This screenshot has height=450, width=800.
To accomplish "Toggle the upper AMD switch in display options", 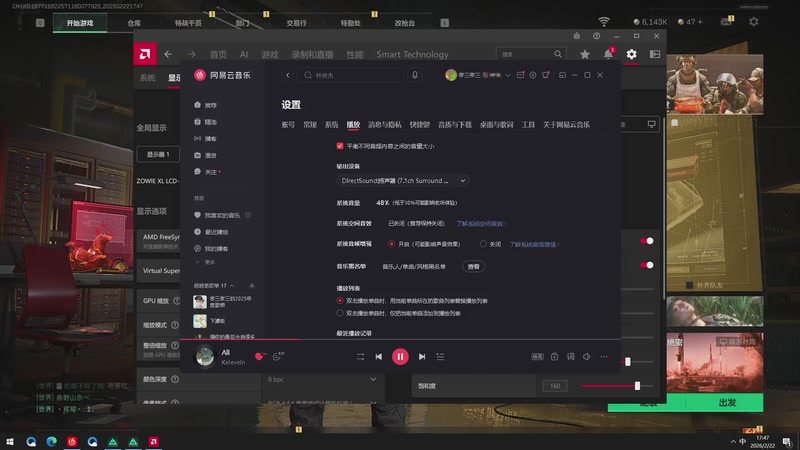I will pyautogui.click(x=646, y=241).
